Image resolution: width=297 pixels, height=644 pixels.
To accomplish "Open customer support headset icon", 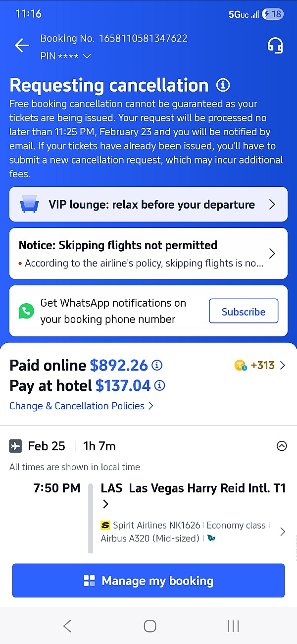I will pos(275,46).
